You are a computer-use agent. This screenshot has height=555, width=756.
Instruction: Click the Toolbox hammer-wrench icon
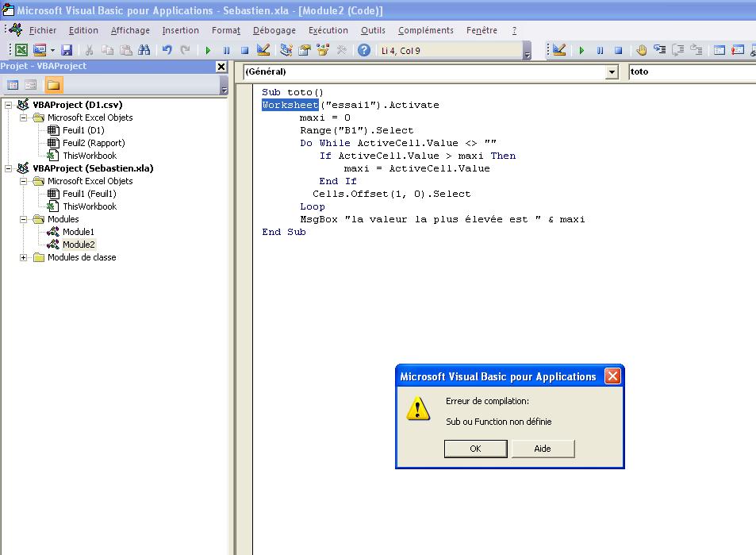(x=341, y=50)
